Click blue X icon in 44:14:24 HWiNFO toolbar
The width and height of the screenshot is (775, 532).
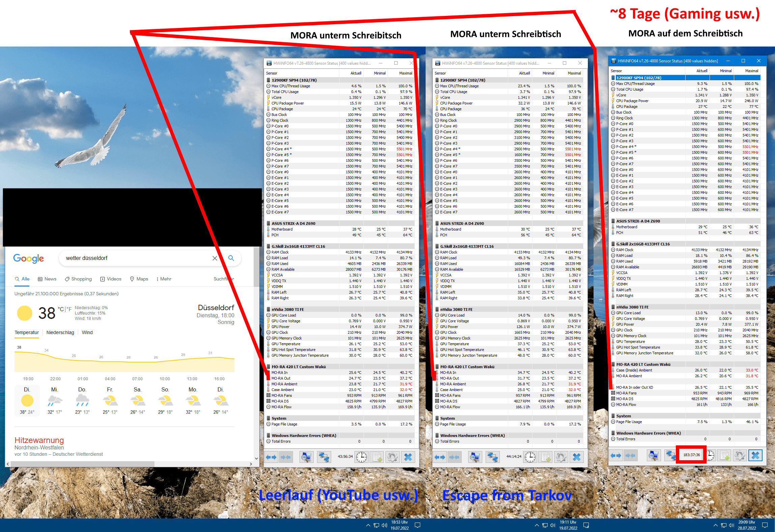577,457
